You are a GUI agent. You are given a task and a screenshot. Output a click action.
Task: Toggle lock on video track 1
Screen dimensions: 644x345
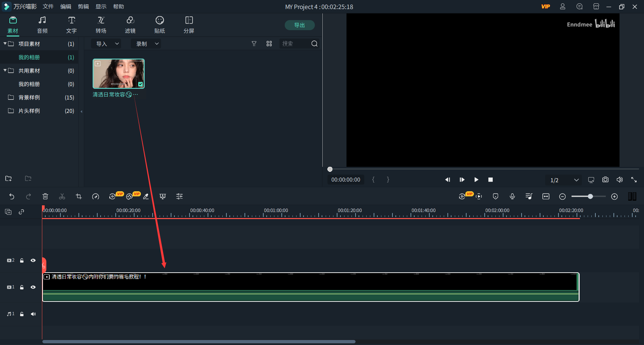[22, 287]
